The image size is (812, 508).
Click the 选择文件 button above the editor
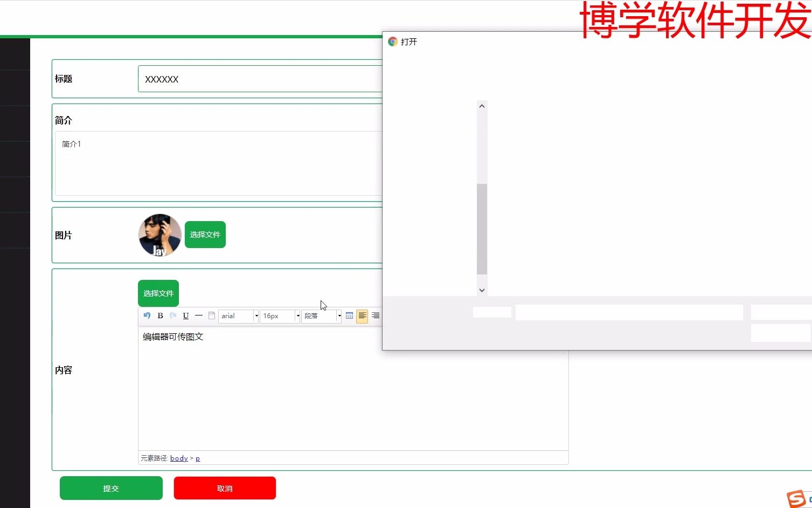(158, 293)
